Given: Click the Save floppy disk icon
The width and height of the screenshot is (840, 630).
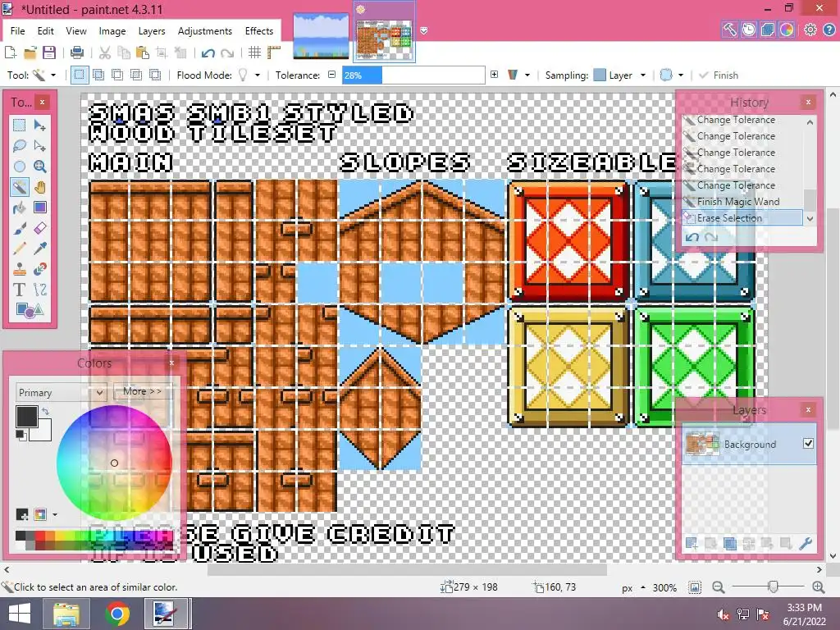Looking at the screenshot, I should (x=49, y=52).
